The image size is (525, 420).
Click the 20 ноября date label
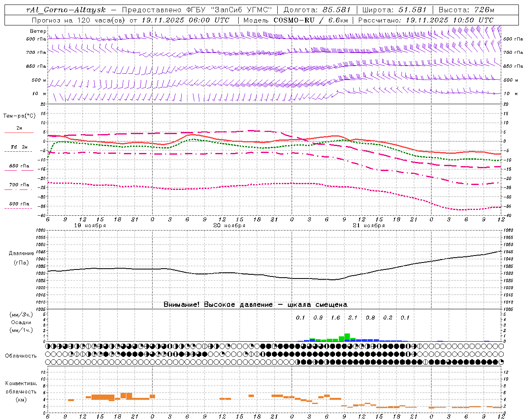[x=229, y=226]
